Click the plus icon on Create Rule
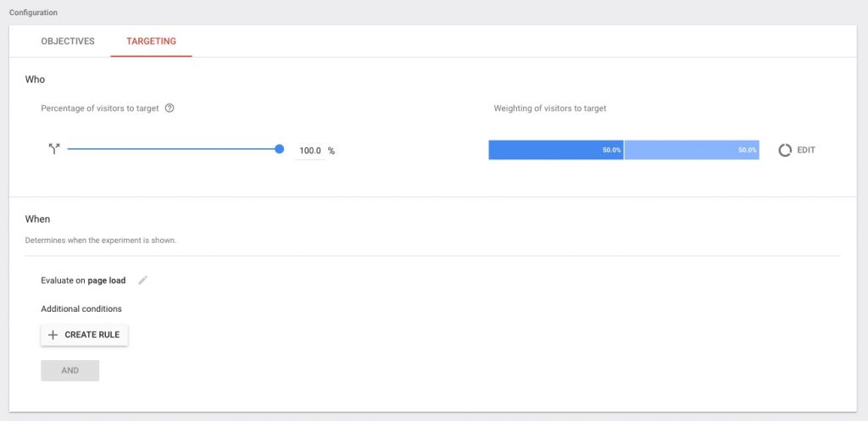Viewport: 868px width, 421px height. (53, 335)
